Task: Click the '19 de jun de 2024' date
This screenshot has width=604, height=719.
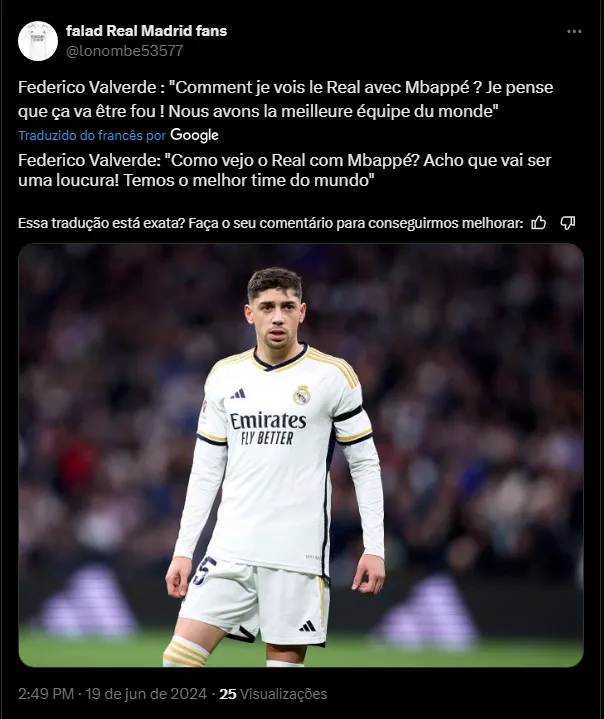Action: (x=146, y=693)
